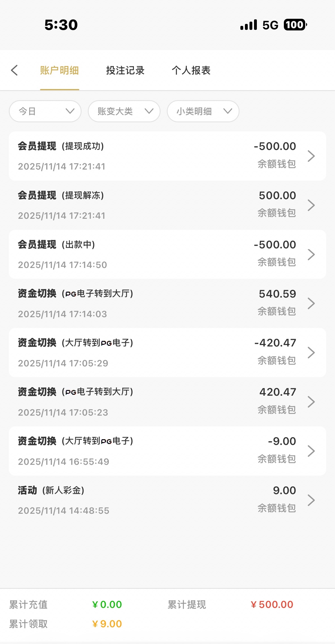This screenshot has height=644, width=335.
Task: Tap the back arrow icon
Action: pyautogui.click(x=14, y=70)
